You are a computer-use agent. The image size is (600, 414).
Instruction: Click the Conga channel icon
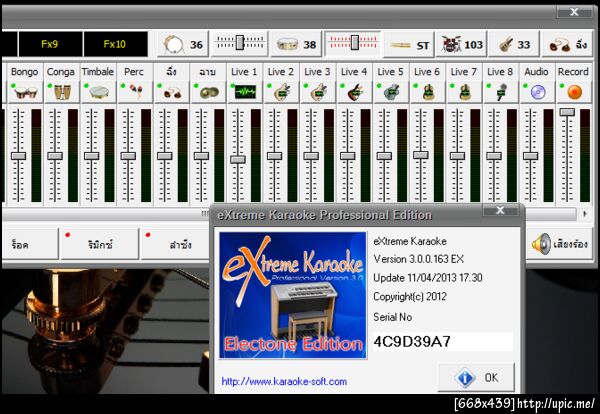[62, 92]
